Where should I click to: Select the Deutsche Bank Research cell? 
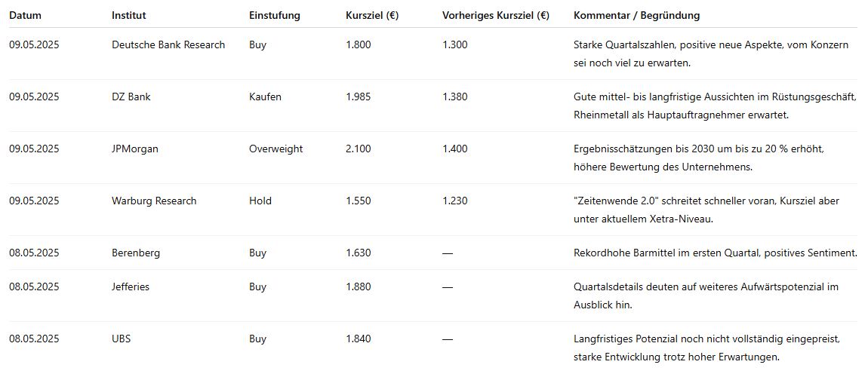(168, 44)
